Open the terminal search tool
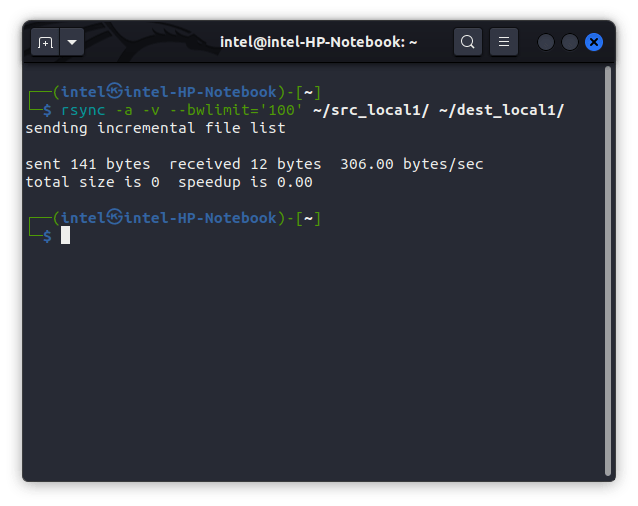 pyautogui.click(x=467, y=42)
